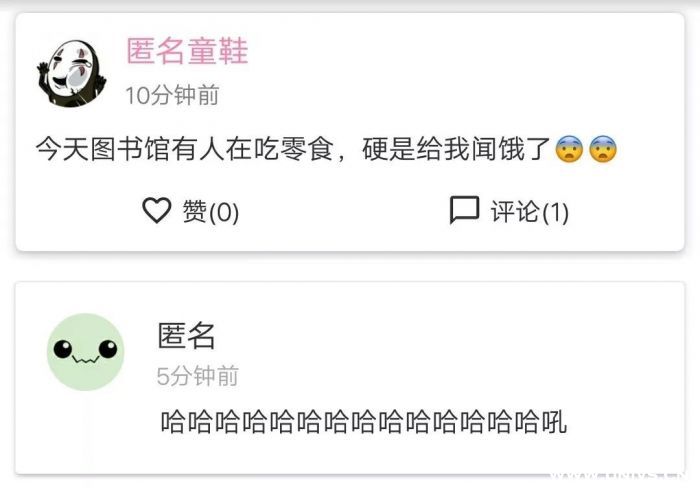This screenshot has height=488, width=700.
Task: Open the 匿名 commenter name
Action: click(187, 335)
